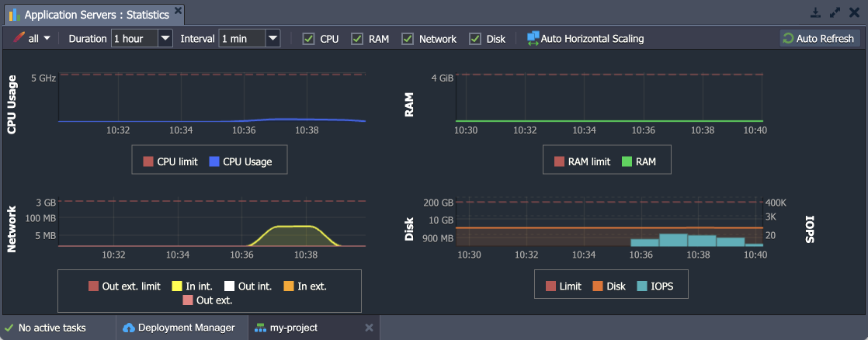Image resolution: width=868 pixels, height=340 pixels.
Task: Click the Interval field showing 1 min
Action: pos(242,39)
